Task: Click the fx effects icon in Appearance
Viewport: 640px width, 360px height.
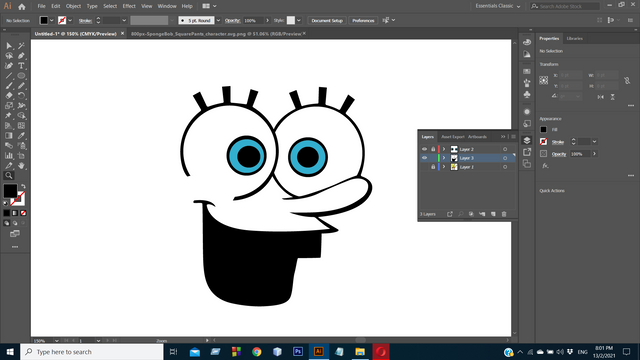Action: 545,166
